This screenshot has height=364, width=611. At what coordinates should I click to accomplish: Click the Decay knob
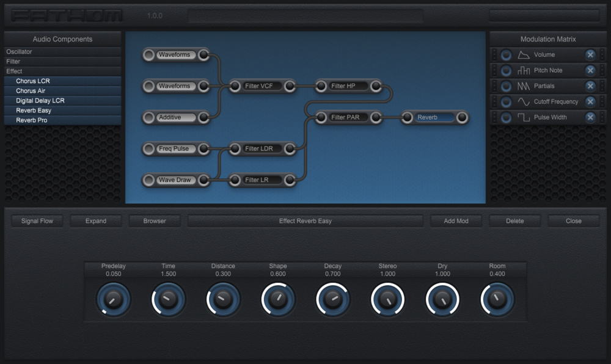pos(333,299)
